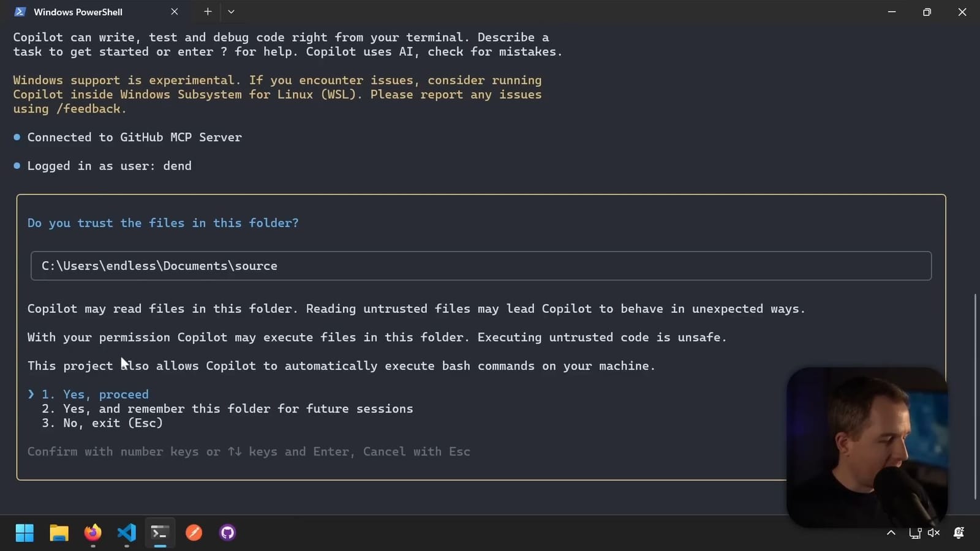
Task: Launch Postman from the taskbar
Action: tap(194, 533)
